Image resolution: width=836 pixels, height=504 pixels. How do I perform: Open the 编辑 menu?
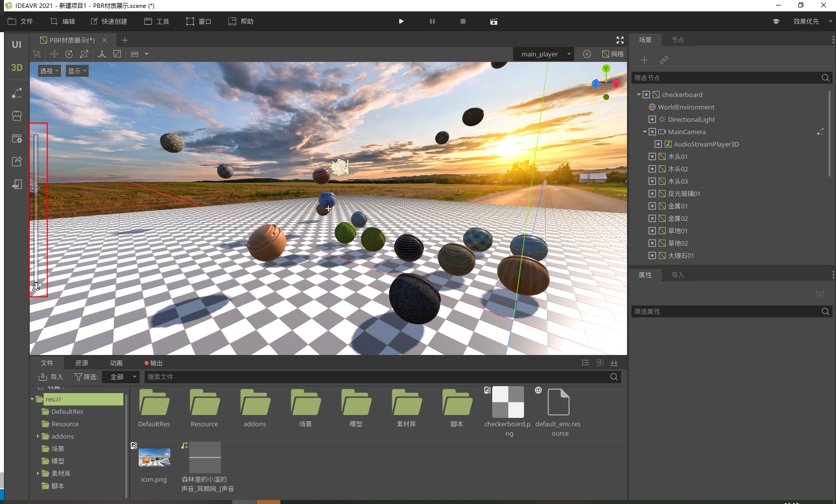62,21
